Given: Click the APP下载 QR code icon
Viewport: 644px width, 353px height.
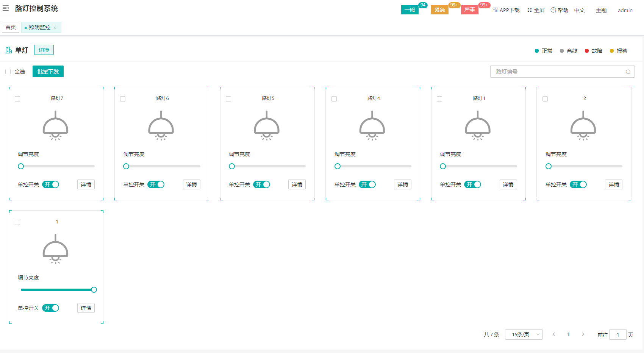Looking at the screenshot, I should coord(495,10).
